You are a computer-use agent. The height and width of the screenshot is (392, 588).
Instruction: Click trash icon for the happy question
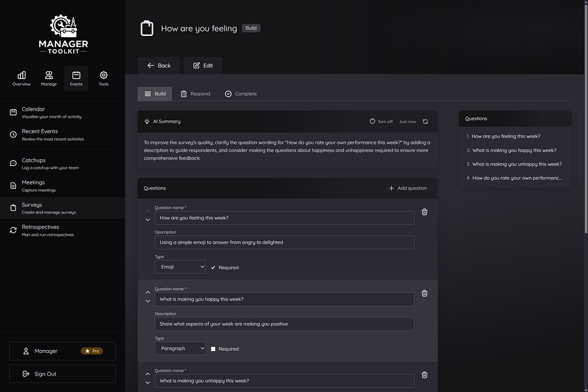pos(425,294)
